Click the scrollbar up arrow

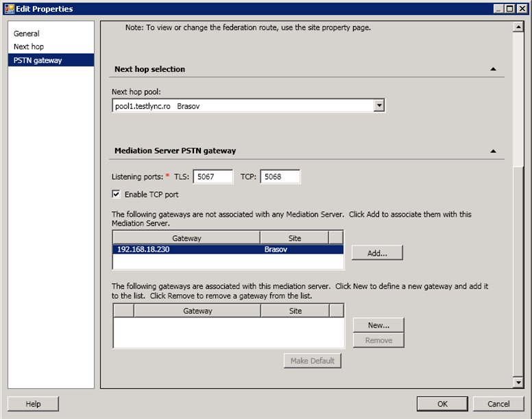click(518, 27)
